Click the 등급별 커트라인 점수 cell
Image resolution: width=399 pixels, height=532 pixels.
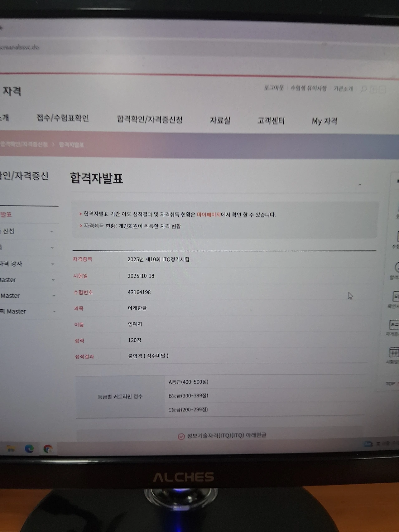[x=120, y=396]
